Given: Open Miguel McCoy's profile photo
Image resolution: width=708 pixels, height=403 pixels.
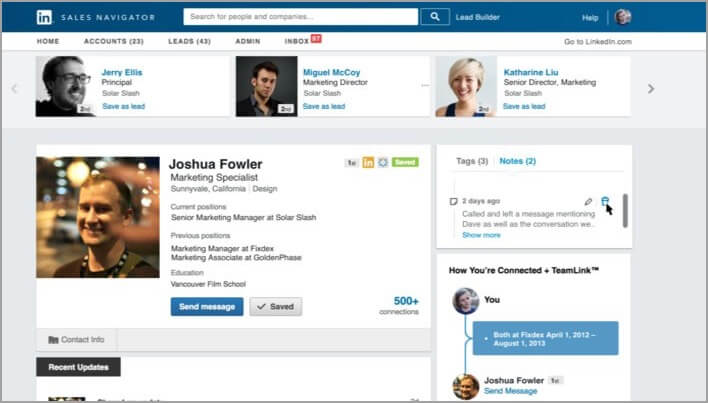Looking at the screenshot, I should pos(266,86).
